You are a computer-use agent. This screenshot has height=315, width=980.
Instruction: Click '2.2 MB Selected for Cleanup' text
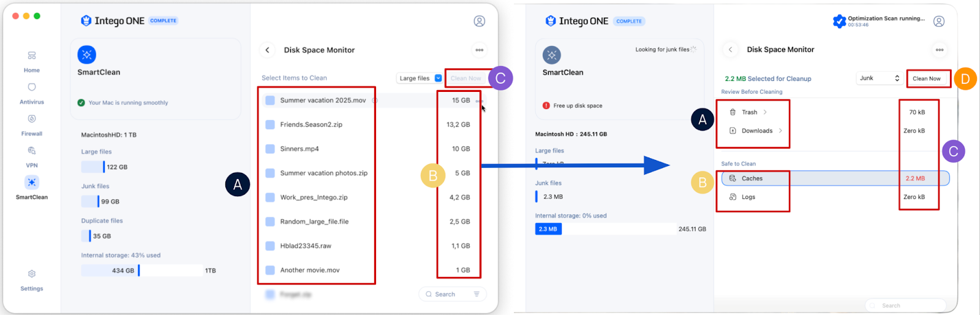tap(768, 78)
